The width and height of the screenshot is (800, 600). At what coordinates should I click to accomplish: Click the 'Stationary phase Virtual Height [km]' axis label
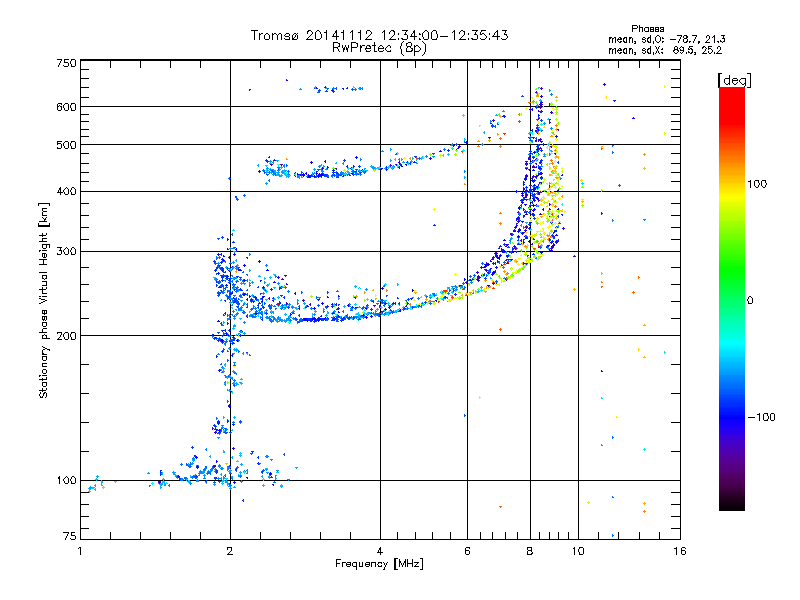(44, 300)
